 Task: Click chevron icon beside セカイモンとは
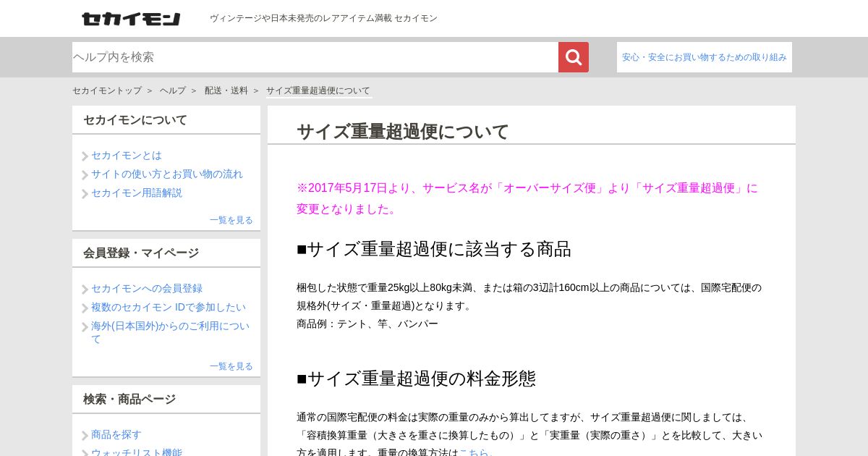click(85, 156)
